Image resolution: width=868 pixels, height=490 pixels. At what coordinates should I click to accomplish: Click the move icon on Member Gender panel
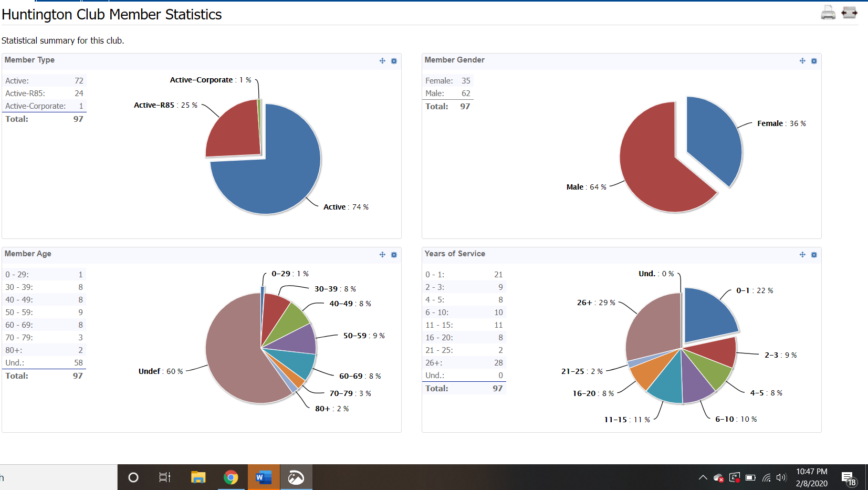[802, 61]
